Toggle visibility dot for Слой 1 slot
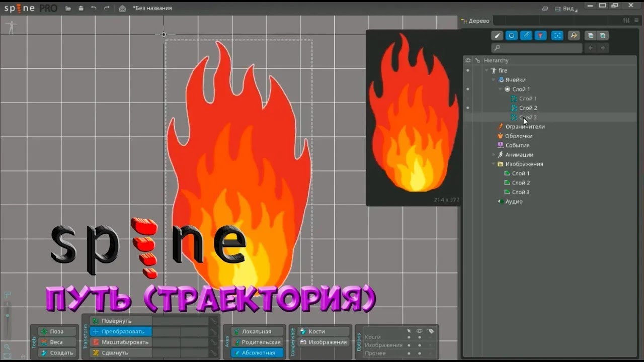644x362 pixels. click(x=468, y=89)
